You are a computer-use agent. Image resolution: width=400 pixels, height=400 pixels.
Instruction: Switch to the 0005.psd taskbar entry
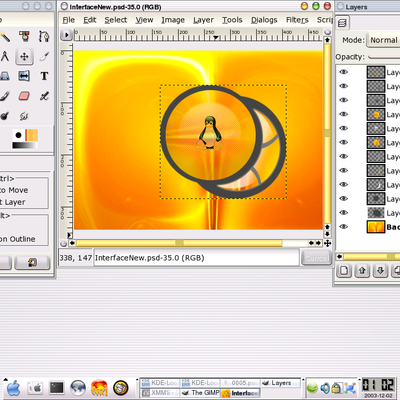(240, 383)
